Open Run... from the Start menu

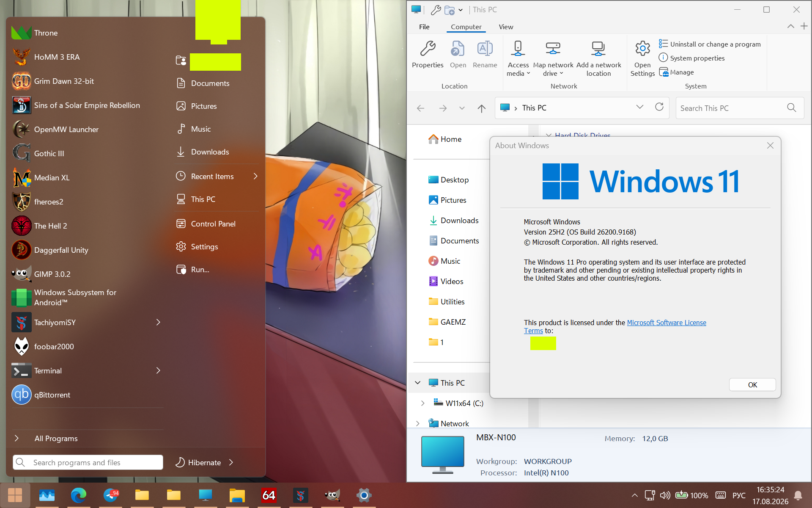[x=217, y=270]
